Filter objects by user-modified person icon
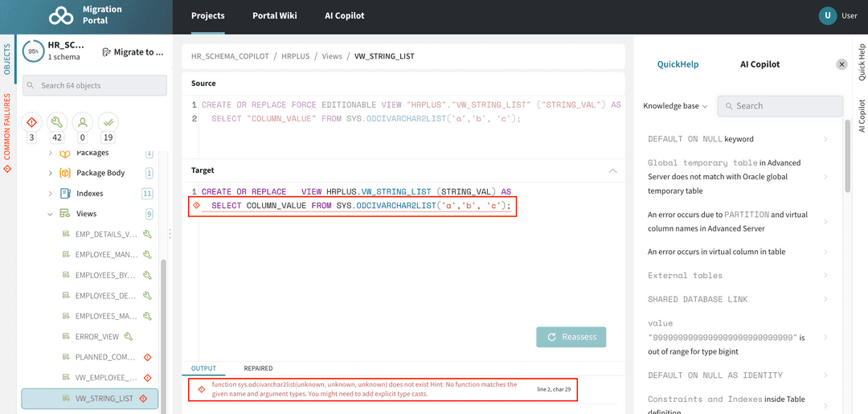This screenshot has height=414, width=868. pos(81,122)
